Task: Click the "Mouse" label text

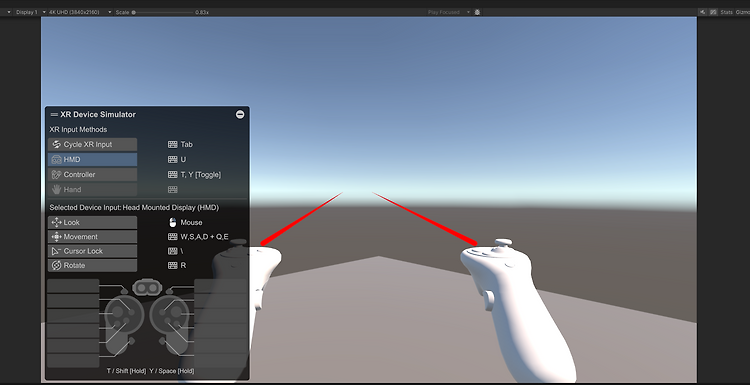Action: click(x=191, y=222)
